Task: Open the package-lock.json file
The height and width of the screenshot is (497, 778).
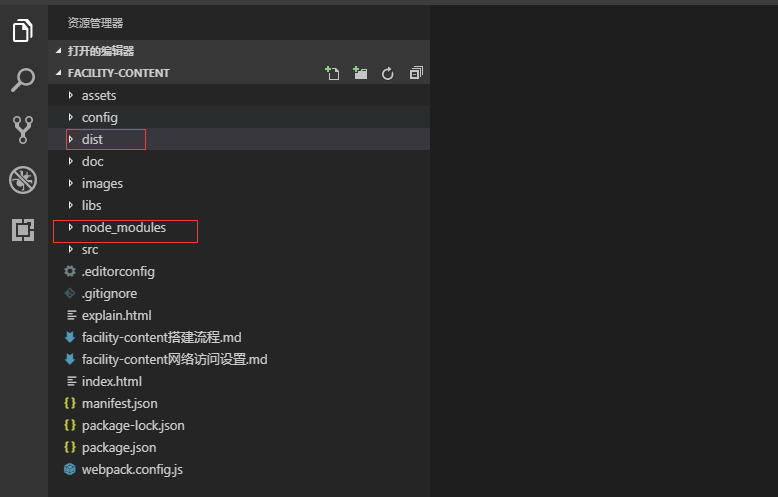Action: (x=133, y=426)
